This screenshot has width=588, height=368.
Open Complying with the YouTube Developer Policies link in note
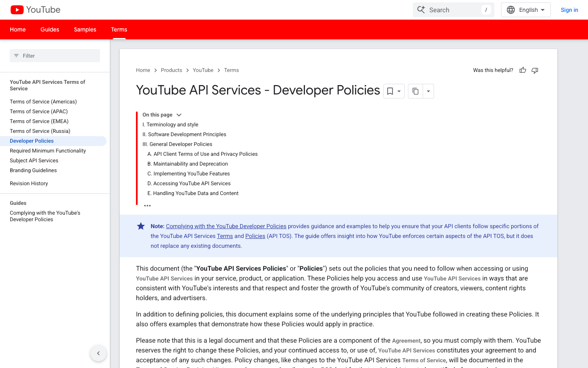226,226
